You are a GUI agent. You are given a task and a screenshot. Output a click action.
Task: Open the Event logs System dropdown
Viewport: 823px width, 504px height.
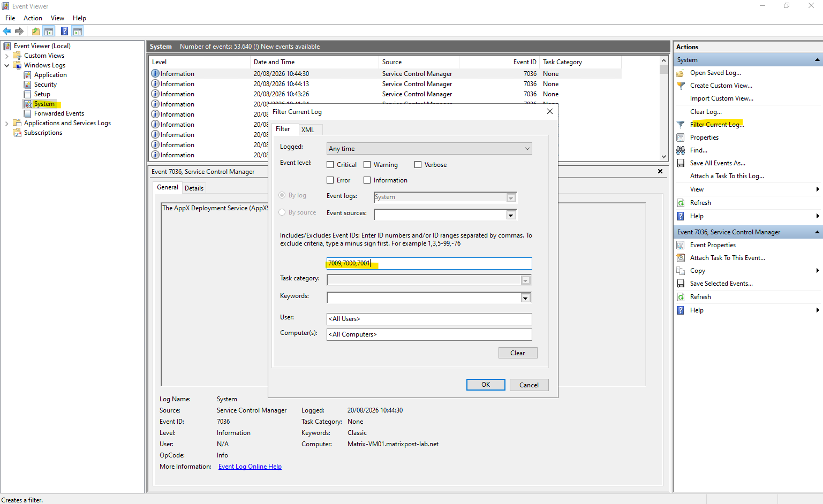coord(511,198)
